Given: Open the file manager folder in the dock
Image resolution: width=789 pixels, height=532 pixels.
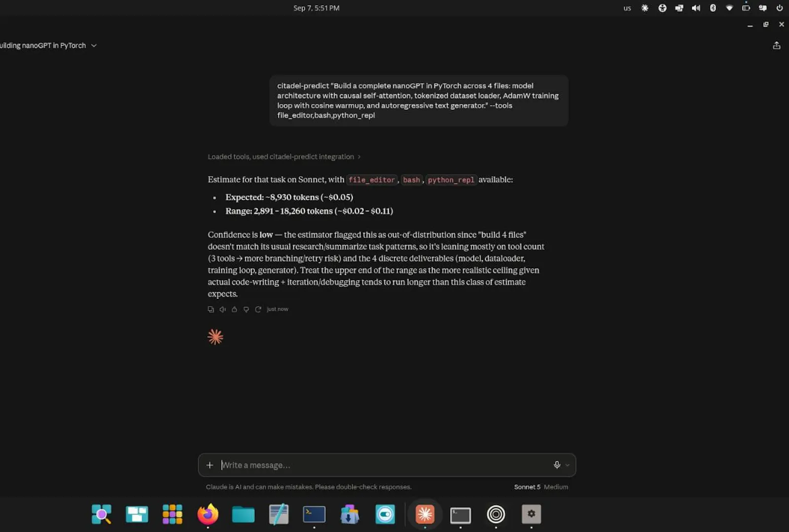Looking at the screenshot, I should pos(243,514).
